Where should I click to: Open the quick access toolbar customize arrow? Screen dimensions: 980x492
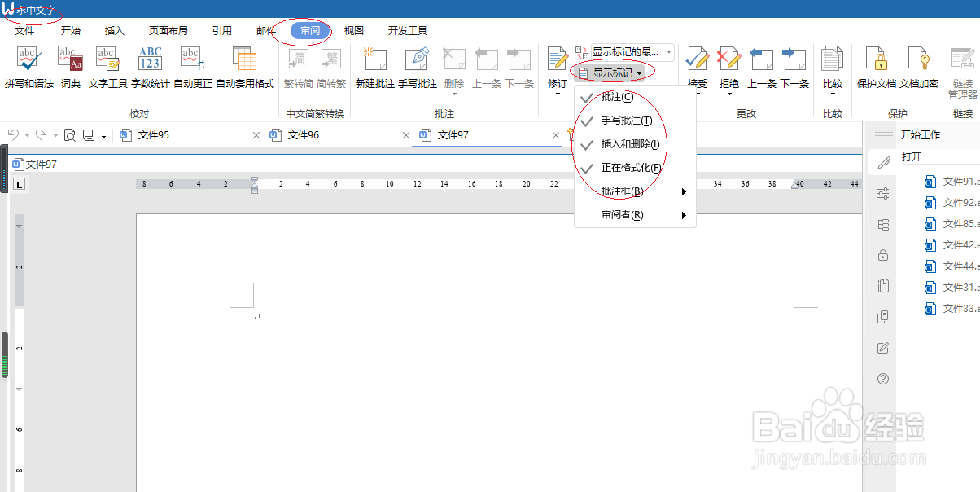click(104, 136)
